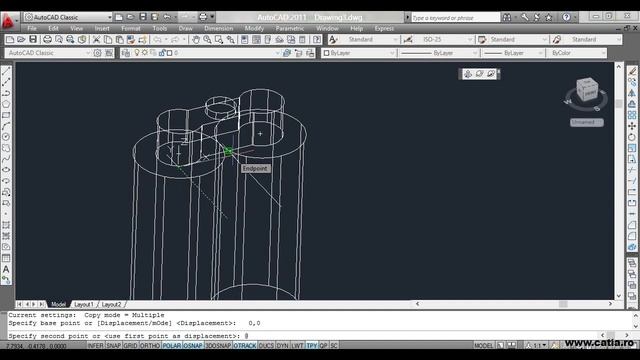Image resolution: width=640 pixels, height=360 pixels.
Task: Click the Favorites star icon in title bar
Action: tap(549, 17)
